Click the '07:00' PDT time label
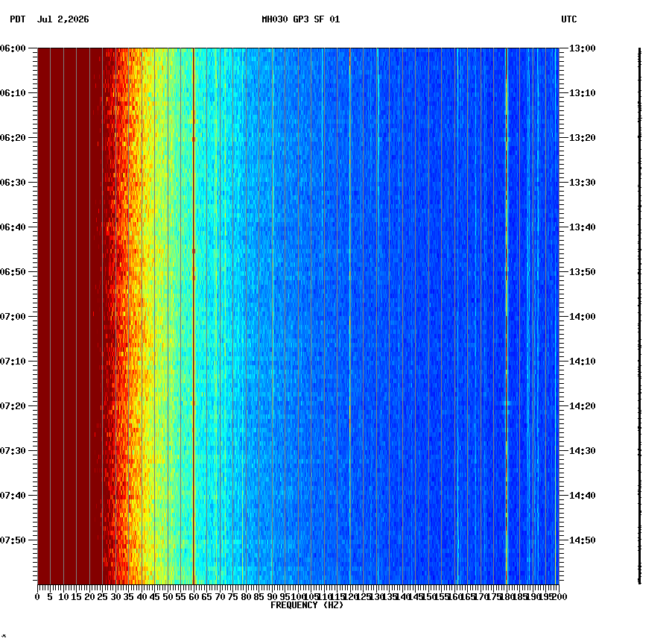672x644 pixels. (x=13, y=317)
